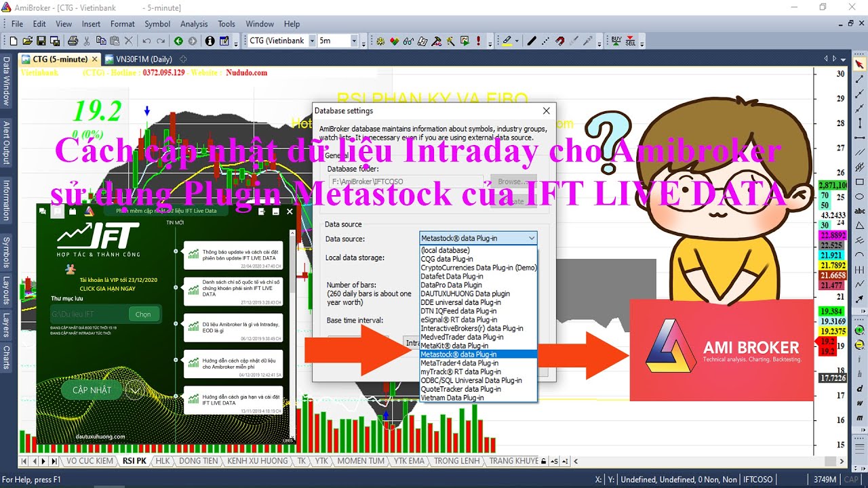
Task: Close the CTG (5-minute) chart tab
Action: (x=95, y=59)
